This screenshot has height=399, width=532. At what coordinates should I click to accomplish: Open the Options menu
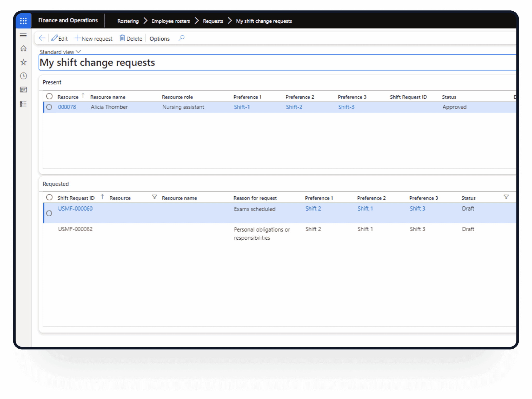pyautogui.click(x=159, y=39)
